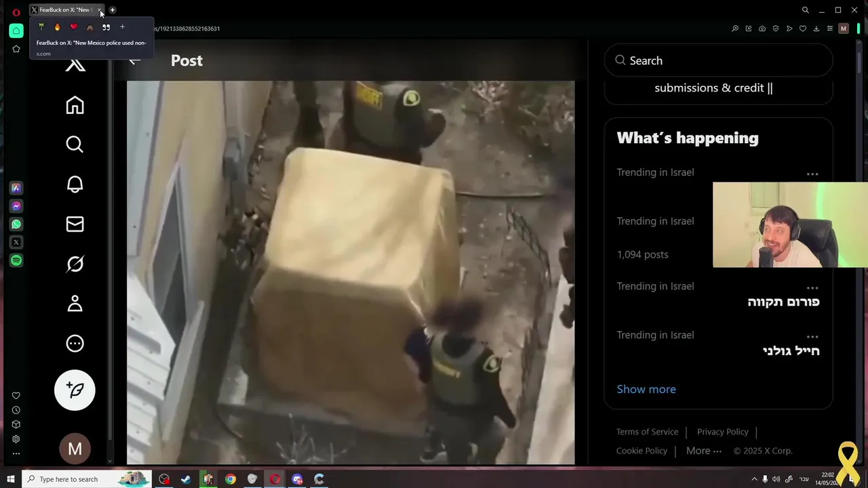Open the חייל גולני trending topic
The width and height of the screenshot is (868, 488).
(791, 350)
